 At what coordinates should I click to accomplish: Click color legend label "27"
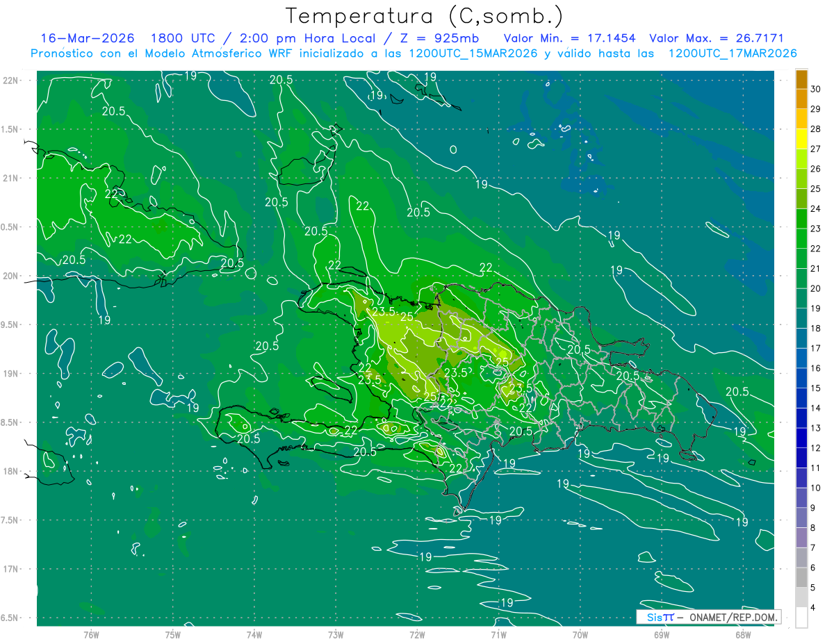click(816, 149)
